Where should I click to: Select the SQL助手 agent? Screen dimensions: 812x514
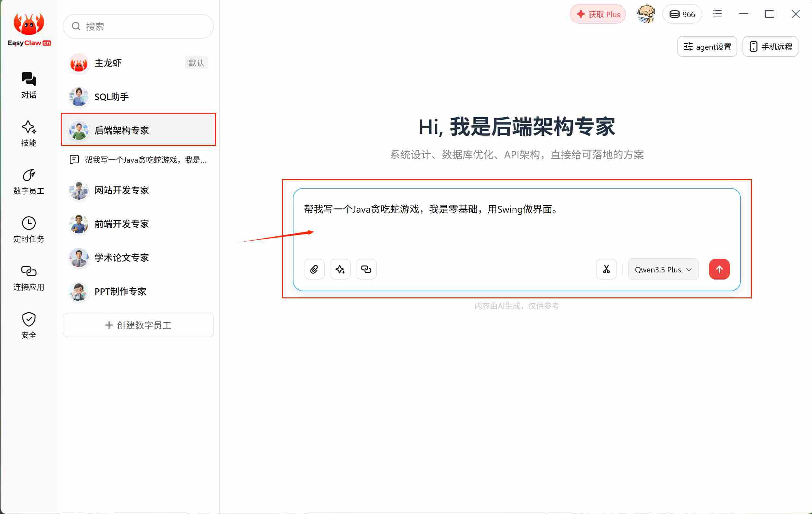[138, 97]
